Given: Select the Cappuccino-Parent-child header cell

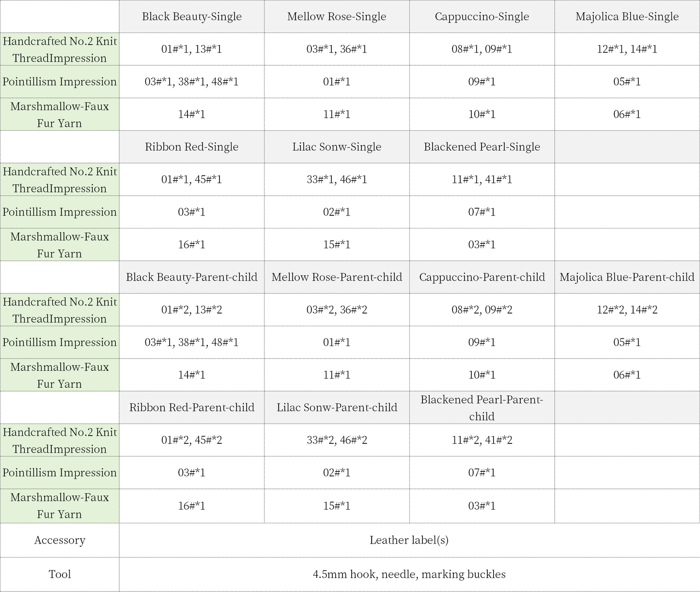Looking at the screenshot, I should pos(482,277).
